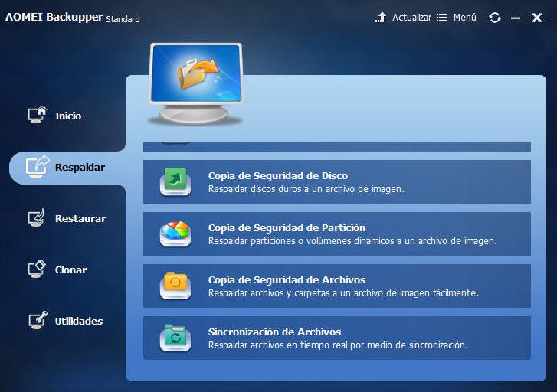Image resolution: width=557 pixels, height=392 pixels.
Task: Open the Utilidades tab
Action: pos(79,321)
